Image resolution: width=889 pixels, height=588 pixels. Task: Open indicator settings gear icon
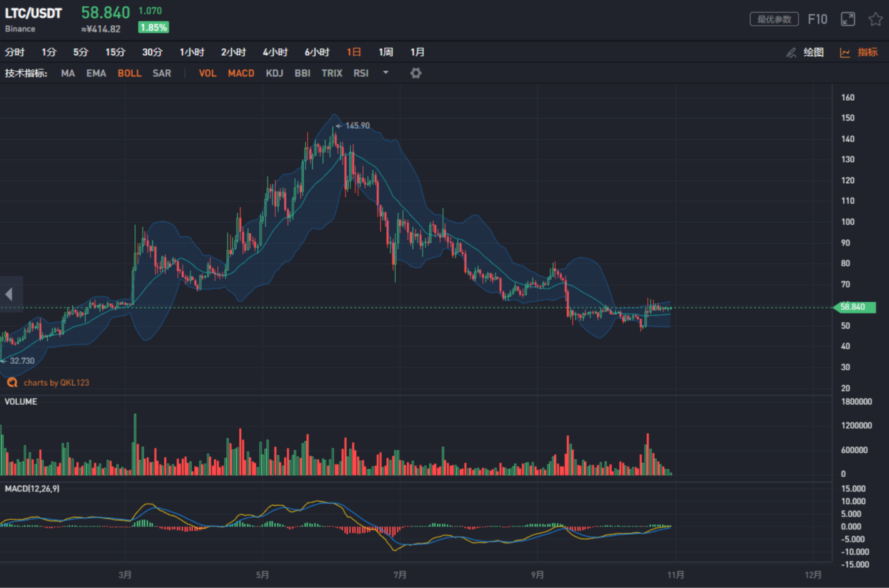coord(416,73)
